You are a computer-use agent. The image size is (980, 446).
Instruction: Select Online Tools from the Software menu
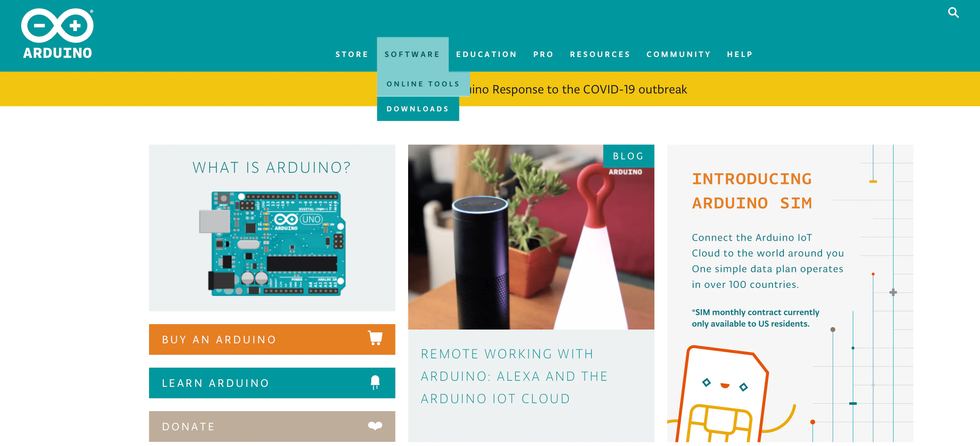point(423,84)
